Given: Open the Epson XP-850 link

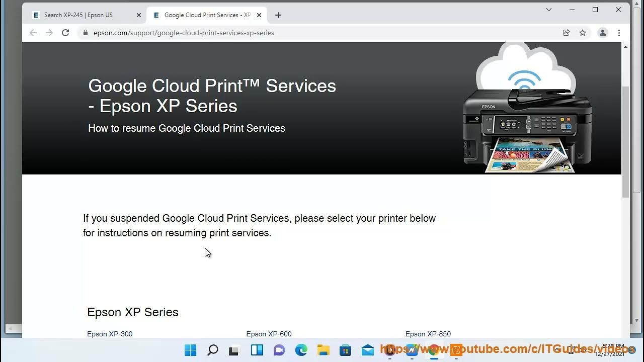Looking at the screenshot, I should pyautogui.click(x=428, y=334).
